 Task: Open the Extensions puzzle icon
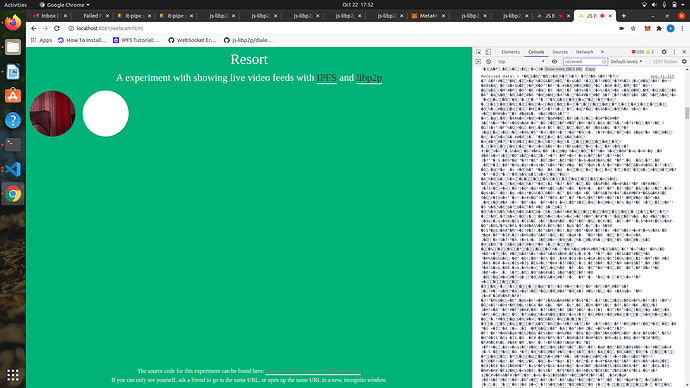click(x=659, y=28)
